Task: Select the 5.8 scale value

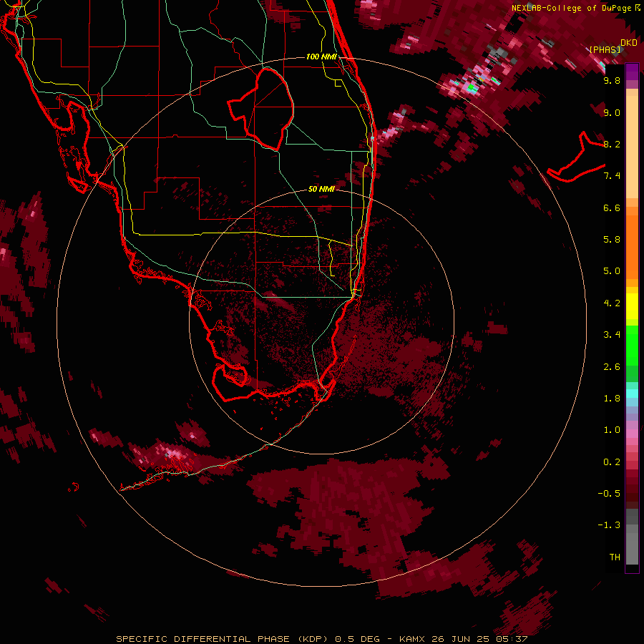Action: click(x=612, y=240)
